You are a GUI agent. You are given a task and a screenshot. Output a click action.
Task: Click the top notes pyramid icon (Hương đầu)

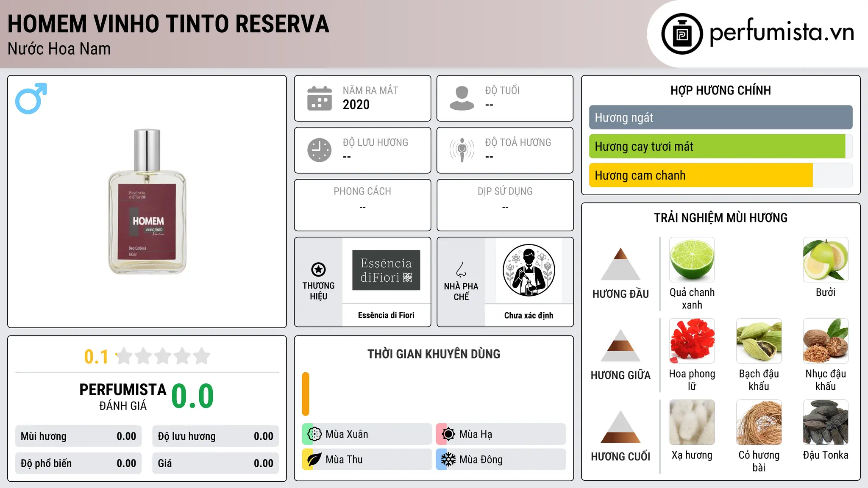click(620, 264)
